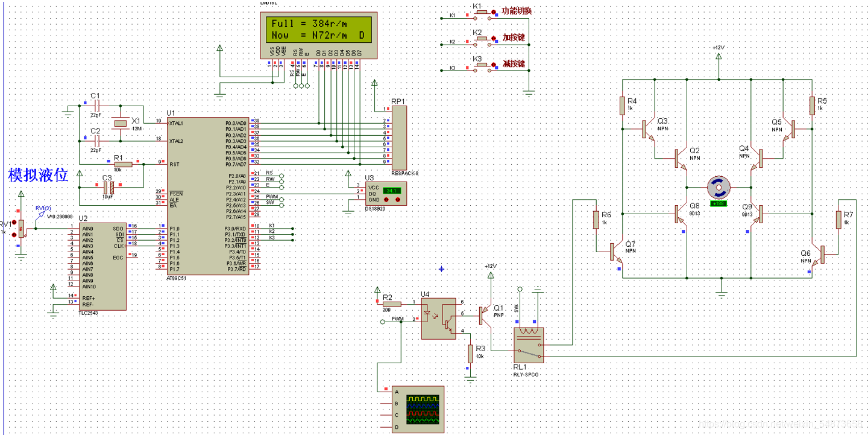This screenshot has height=435, width=868.
Task: Click the 加按键 label text
Action: (514, 37)
